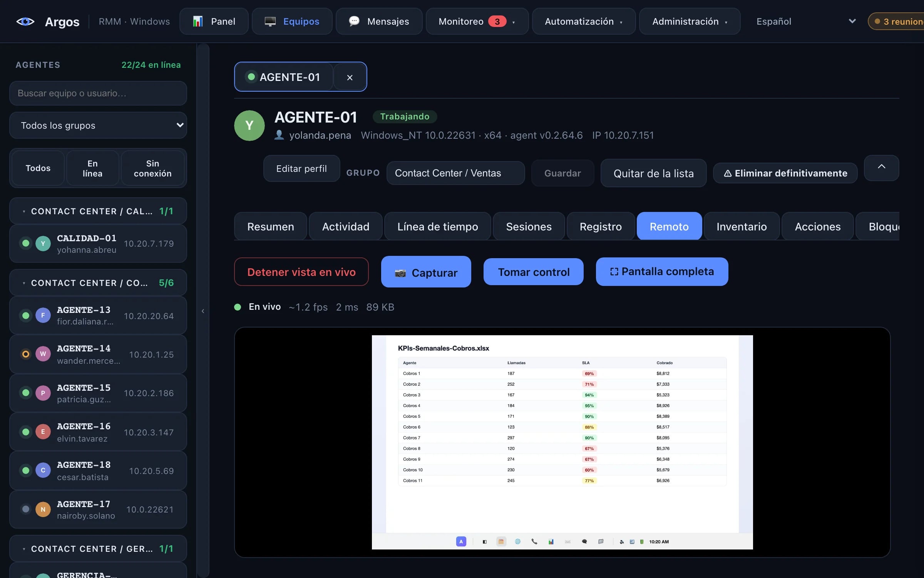Select the Sin conexión filter
Screen dimensions: 924x578
point(152,168)
